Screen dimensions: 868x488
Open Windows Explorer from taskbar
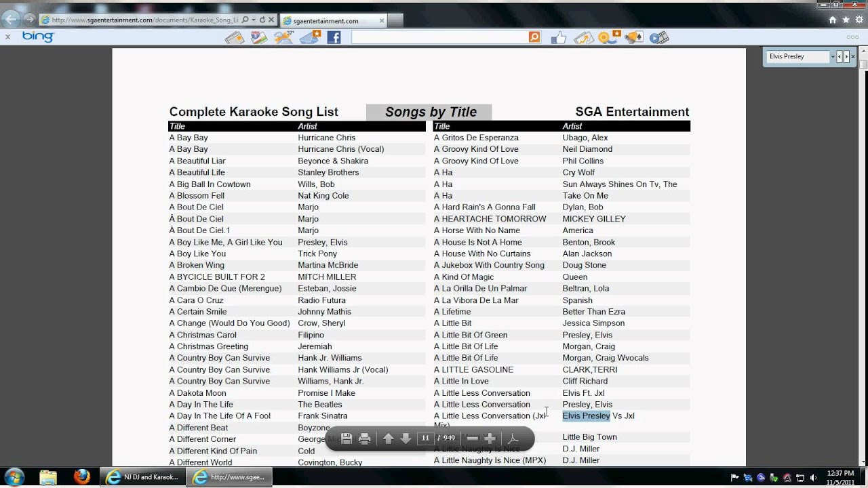pos(48,477)
